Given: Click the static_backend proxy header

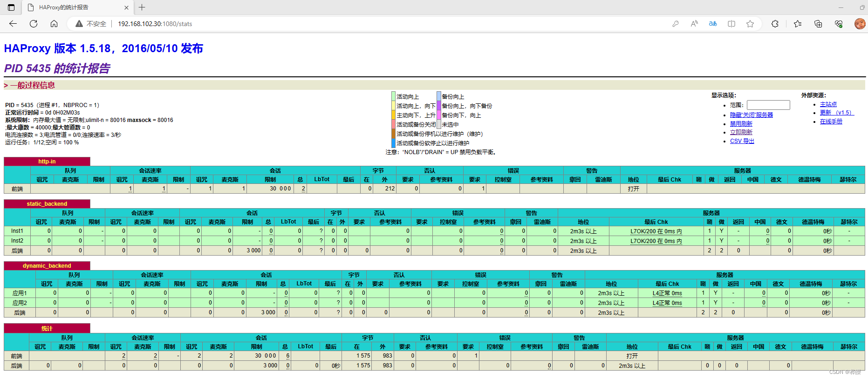Looking at the screenshot, I should tap(47, 204).
